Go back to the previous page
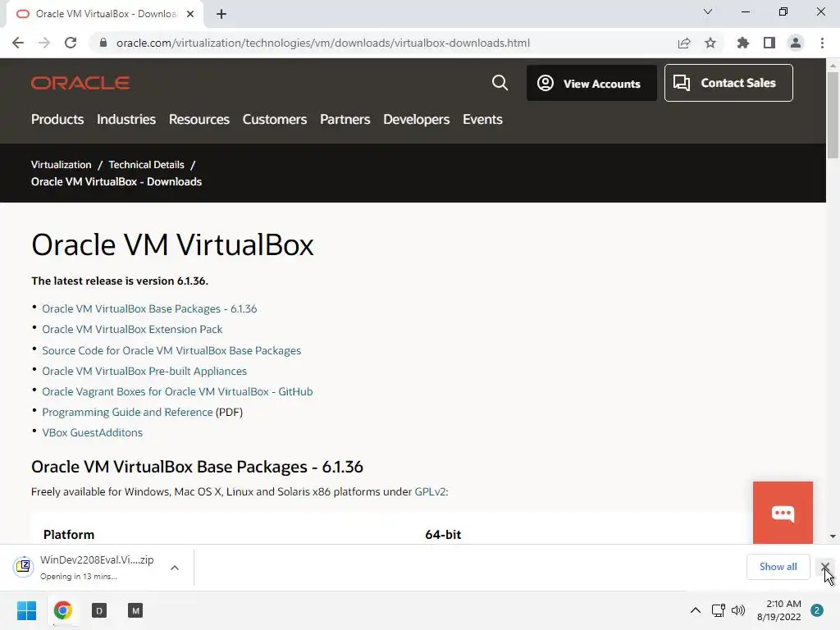Screen dimensions: 840x630 point(18,43)
